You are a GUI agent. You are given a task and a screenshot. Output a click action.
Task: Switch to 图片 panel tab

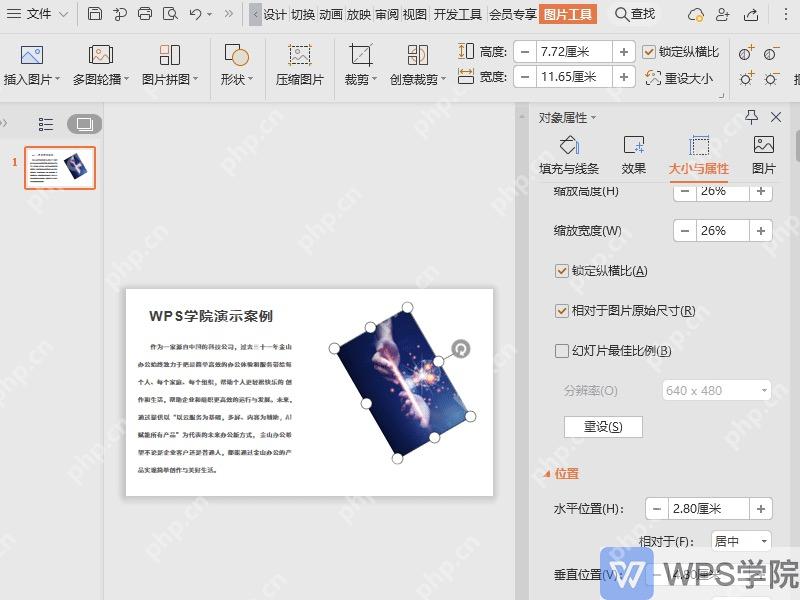click(764, 155)
